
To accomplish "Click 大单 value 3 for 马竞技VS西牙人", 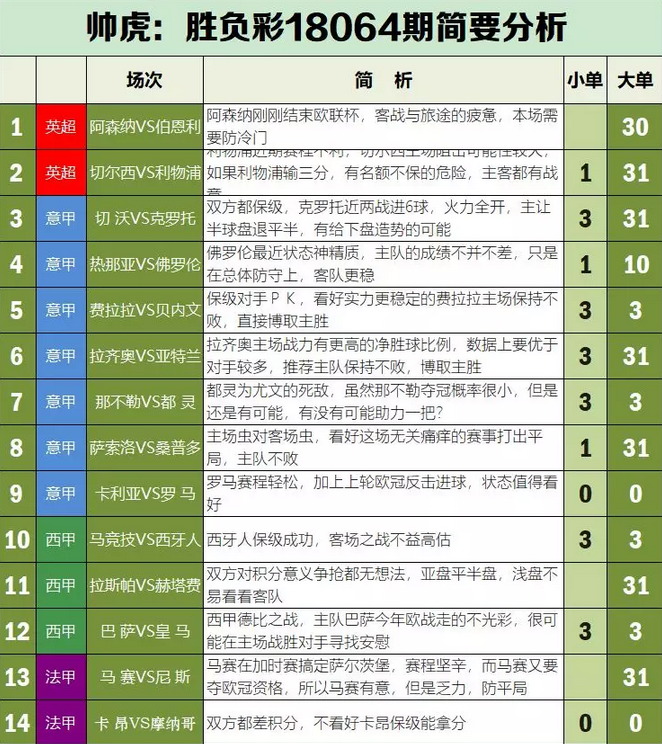I will coord(635,539).
